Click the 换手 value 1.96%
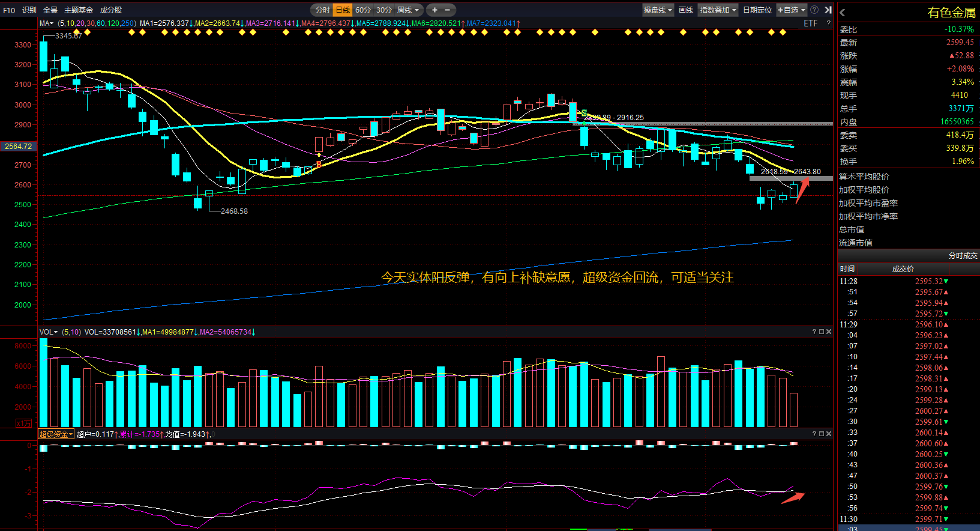The height and width of the screenshot is (531, 980). tap(963, 162)
